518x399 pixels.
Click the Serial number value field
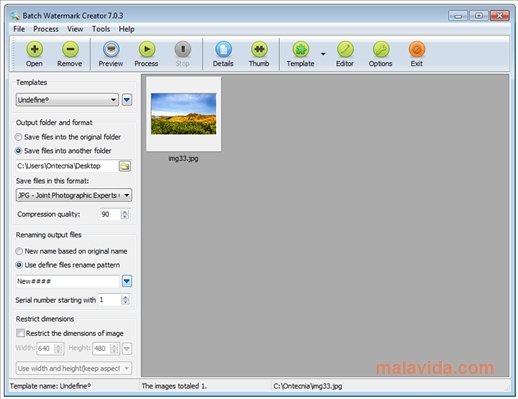[x=110, y=300]
